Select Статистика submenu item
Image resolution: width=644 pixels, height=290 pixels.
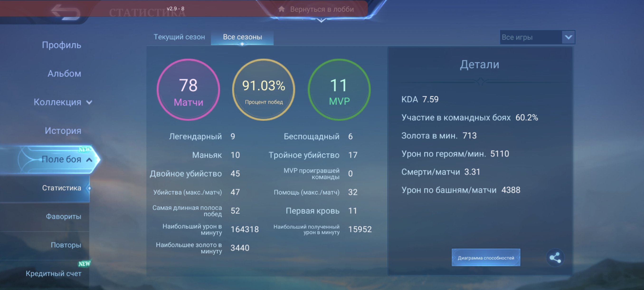coord(61,188)
